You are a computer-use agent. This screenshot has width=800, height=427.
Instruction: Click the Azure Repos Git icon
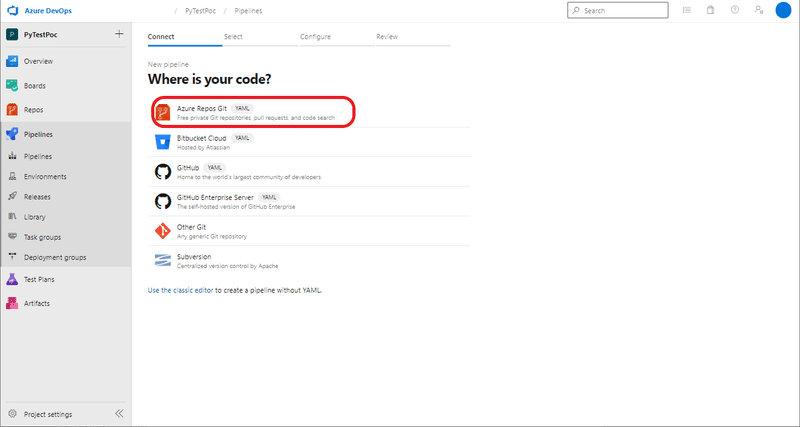click(x=163, y=112)
